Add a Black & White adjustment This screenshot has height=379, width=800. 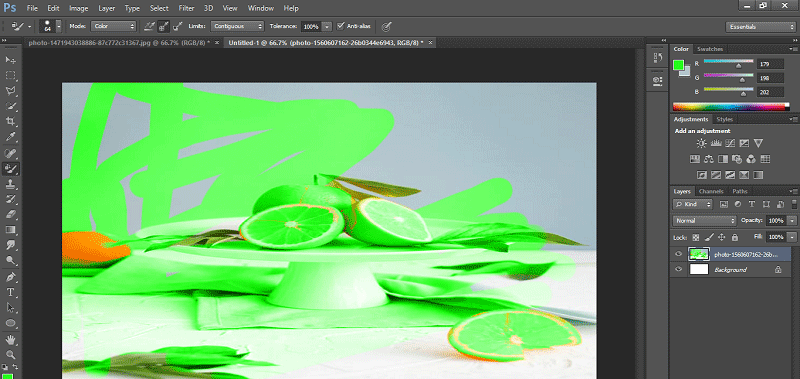[x=722, y=159]
